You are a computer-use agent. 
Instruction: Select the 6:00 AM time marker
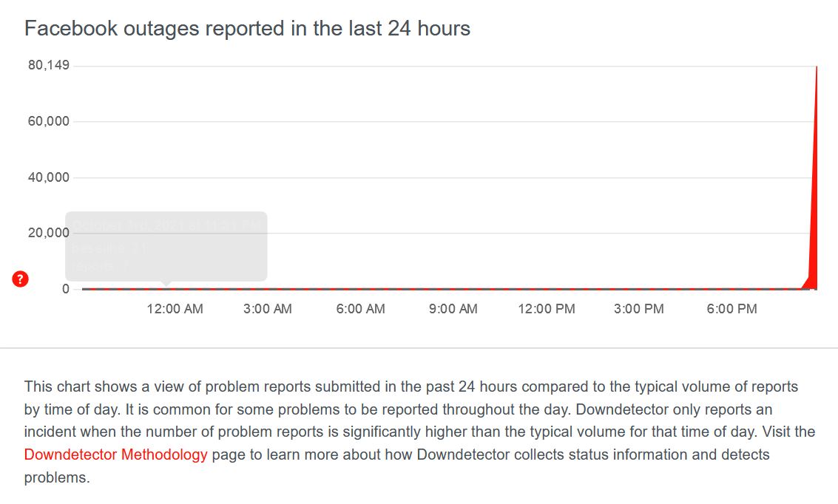pyautogui.click(x=360, y=309)
